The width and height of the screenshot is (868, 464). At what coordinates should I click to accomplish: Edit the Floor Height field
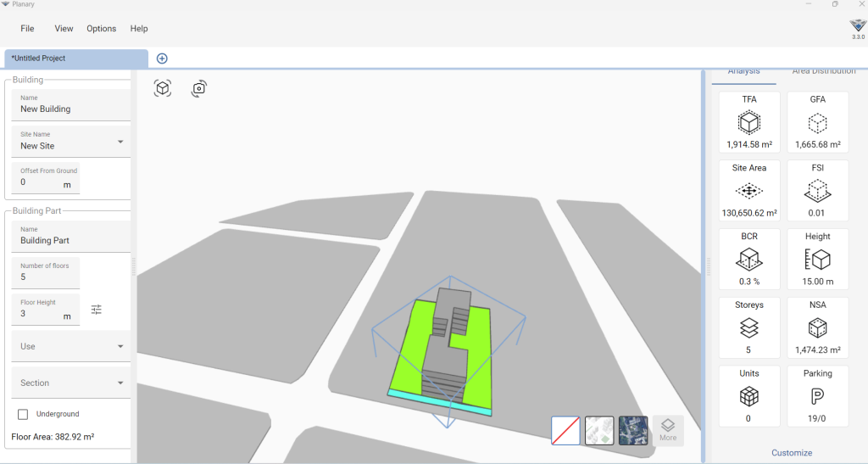46,310
